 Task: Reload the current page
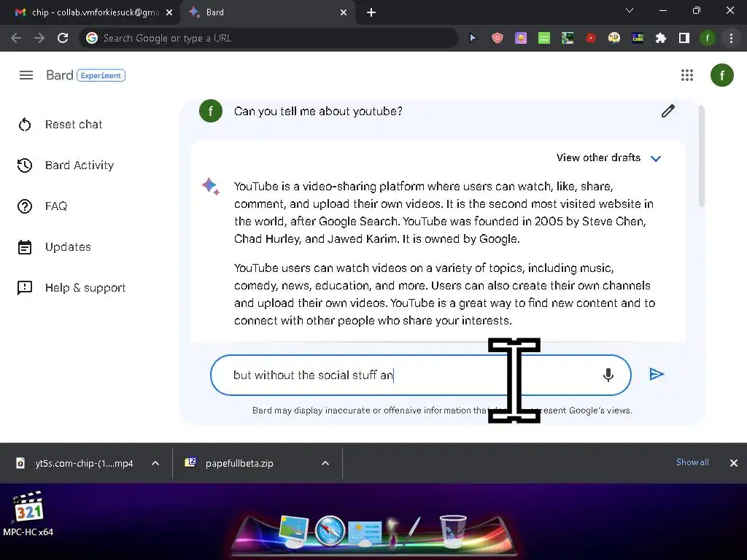[63, 38]
